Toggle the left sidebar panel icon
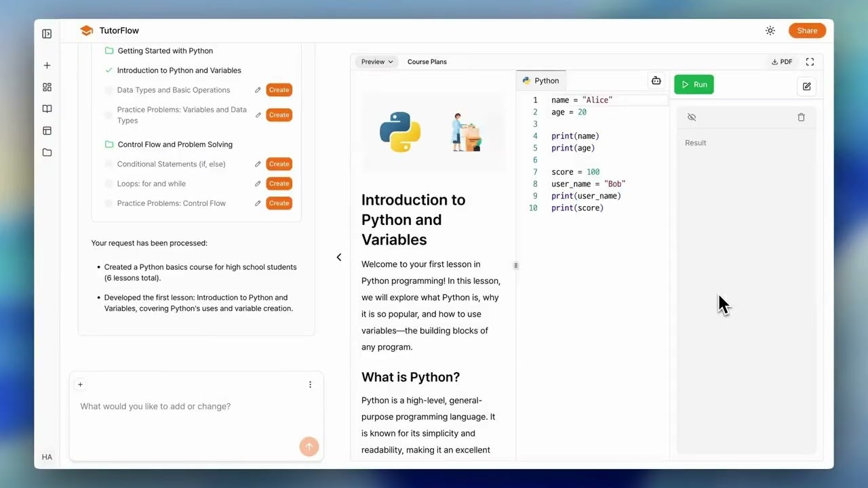This screenshot has height=488, width=868. (x=47, y=34)
